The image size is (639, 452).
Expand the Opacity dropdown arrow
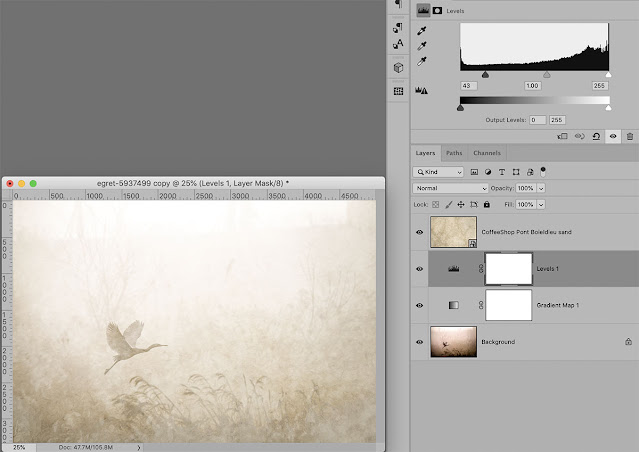[541, 188]
